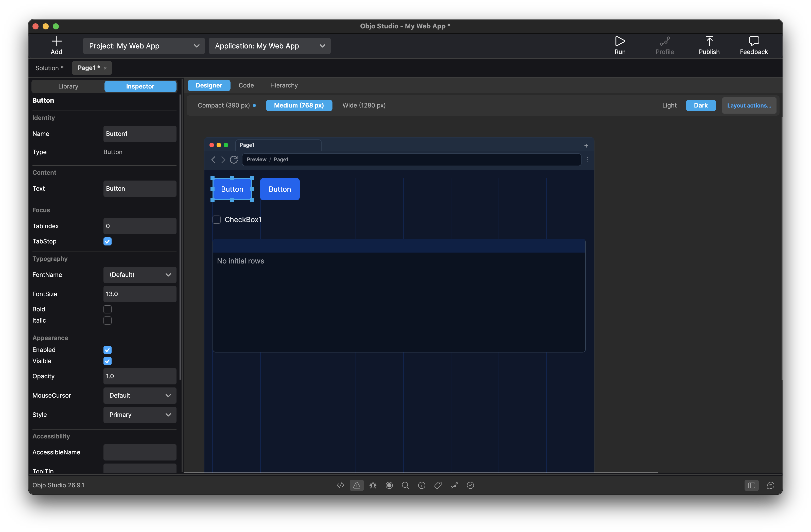Viewport: 811px width, 532px height.
Task: Open the MouseCursor dropdown
Action: [x=140, y=395]
